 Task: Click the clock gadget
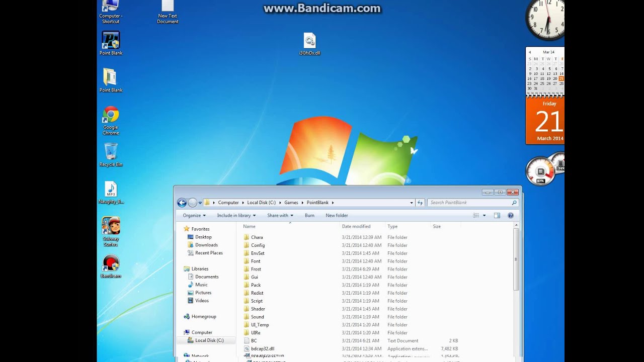point(545,19)
